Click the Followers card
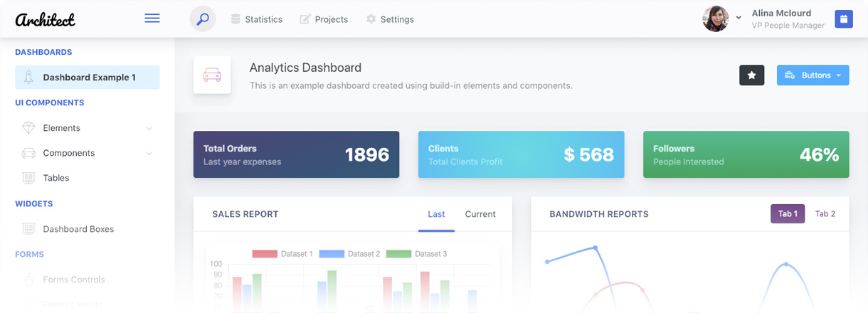 746,154
